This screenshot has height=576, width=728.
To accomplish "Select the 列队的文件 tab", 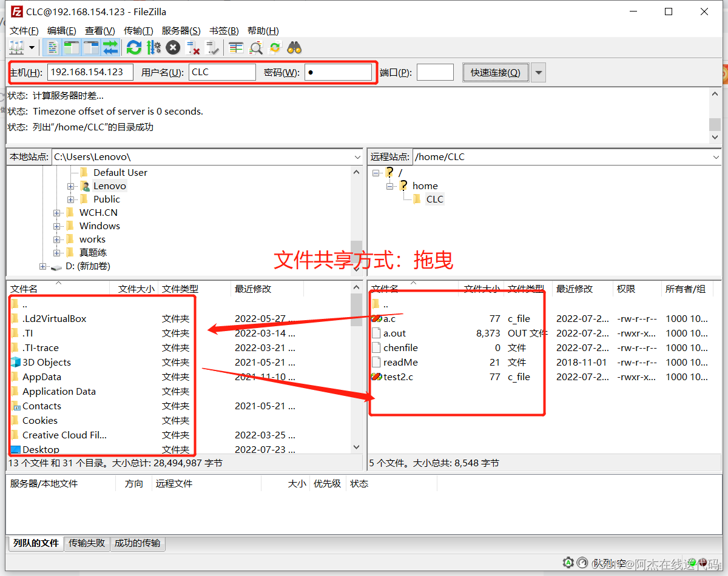I will tap(36, 543).
